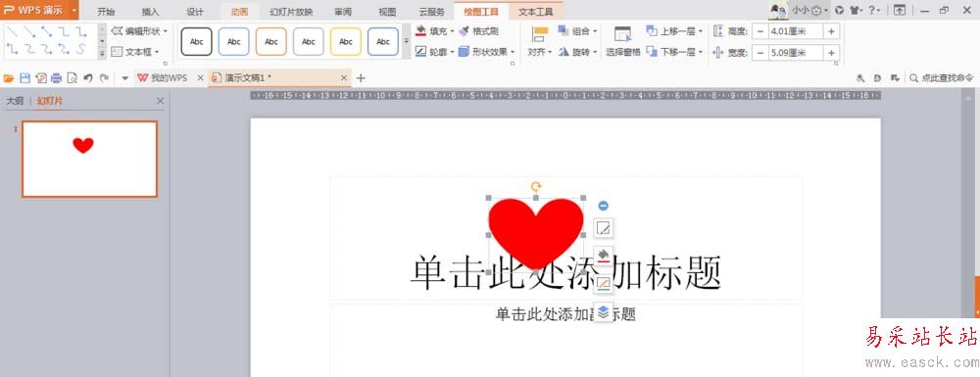
Task: Open the 选择窗格 selection pane
Action: tap(622, 42)
